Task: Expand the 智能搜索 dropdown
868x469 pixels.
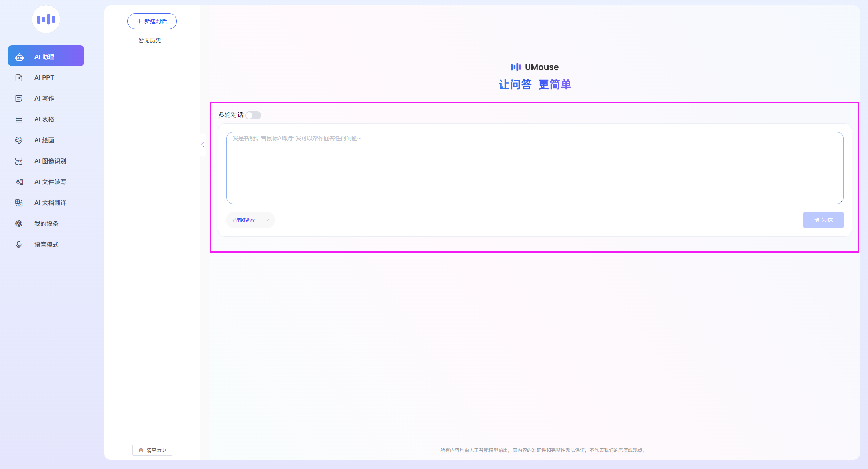Action: 244,220
